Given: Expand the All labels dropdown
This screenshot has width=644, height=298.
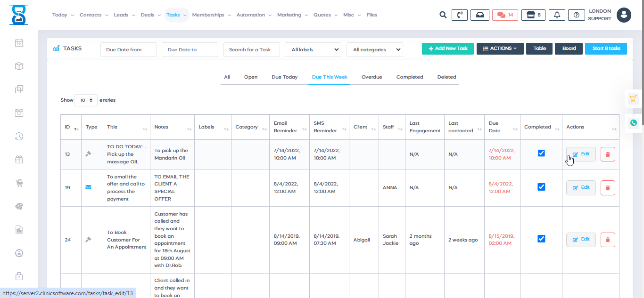Looking at the screenshot, I should (x=313, y=49).
